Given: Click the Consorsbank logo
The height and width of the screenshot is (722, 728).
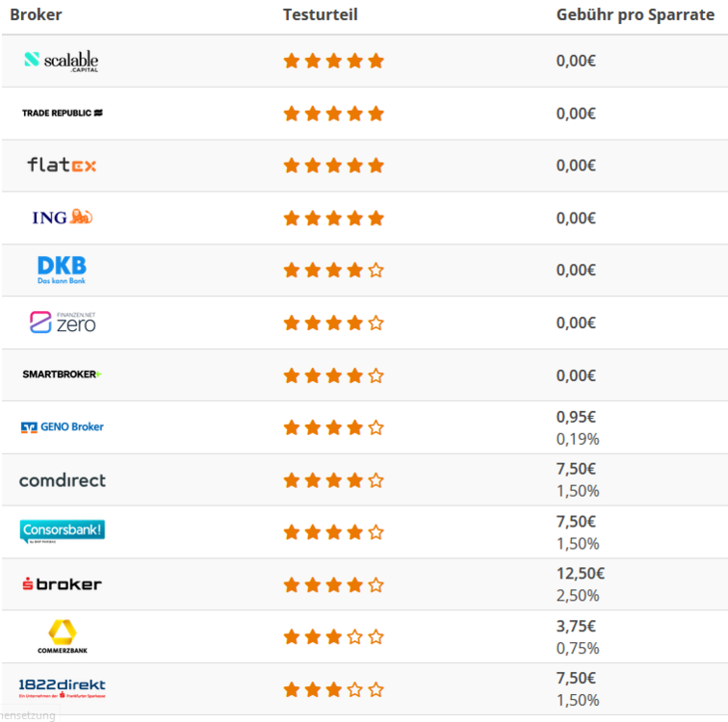Looking at the screenshot, I should [63, 531].
